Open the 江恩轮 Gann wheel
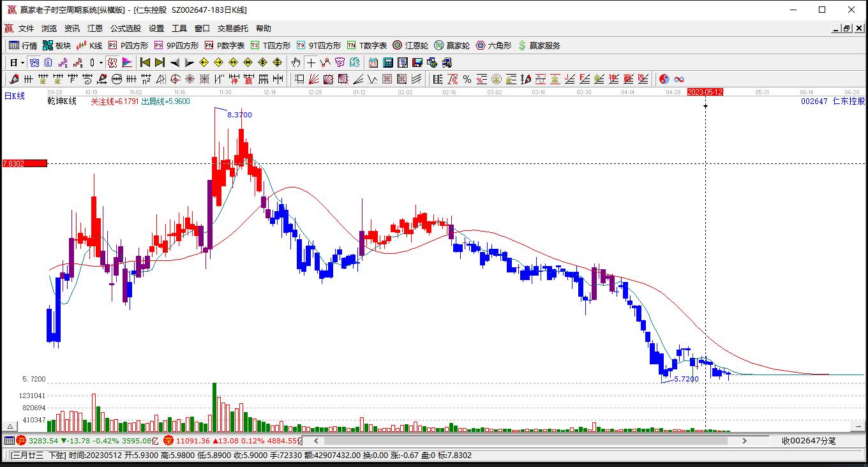 coord(410,45)
